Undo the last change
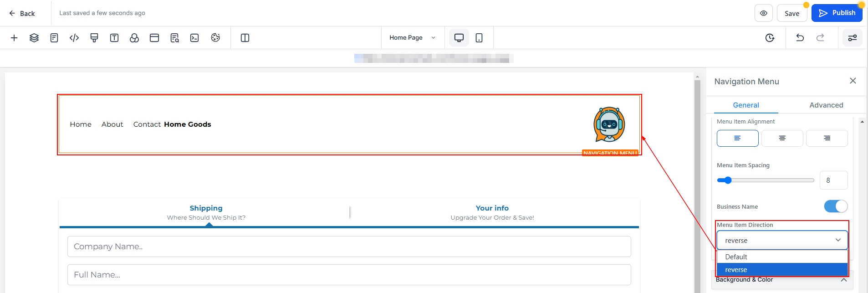Screen dimensions: 868x293 pyautogui.click(x=800, y=38)
